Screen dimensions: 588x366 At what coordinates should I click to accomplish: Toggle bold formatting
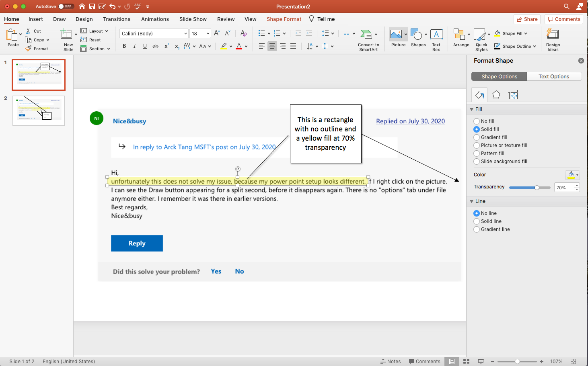pos(124,46)
